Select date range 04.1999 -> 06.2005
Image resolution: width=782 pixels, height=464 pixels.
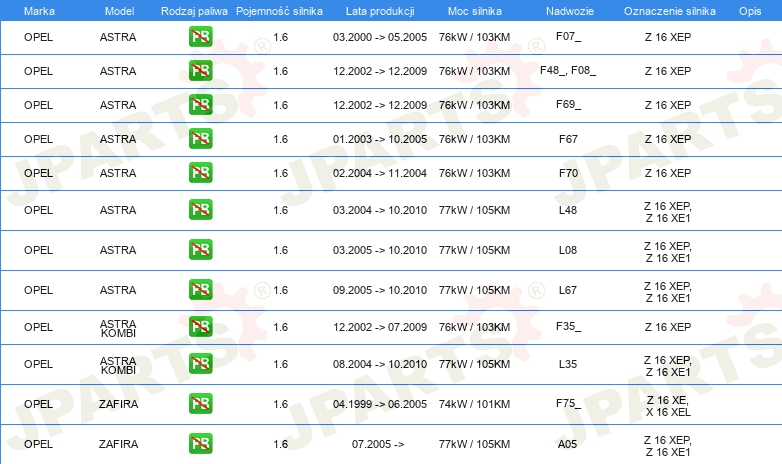(x=380, y=404)
